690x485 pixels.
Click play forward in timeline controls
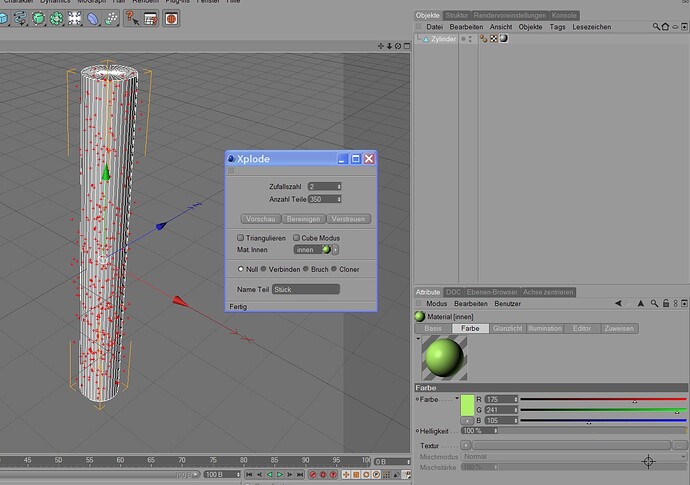(279, 474)
